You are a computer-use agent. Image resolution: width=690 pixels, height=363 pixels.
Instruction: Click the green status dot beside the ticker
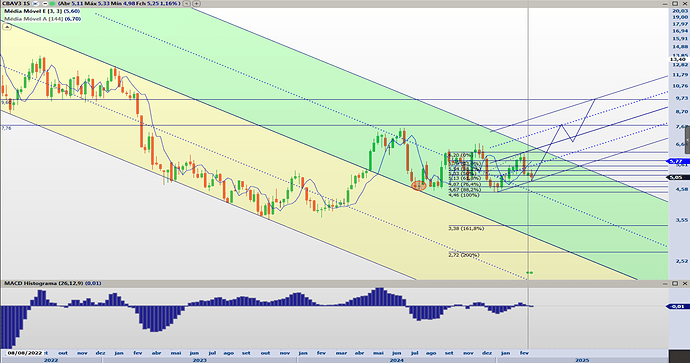pos(52,4)
